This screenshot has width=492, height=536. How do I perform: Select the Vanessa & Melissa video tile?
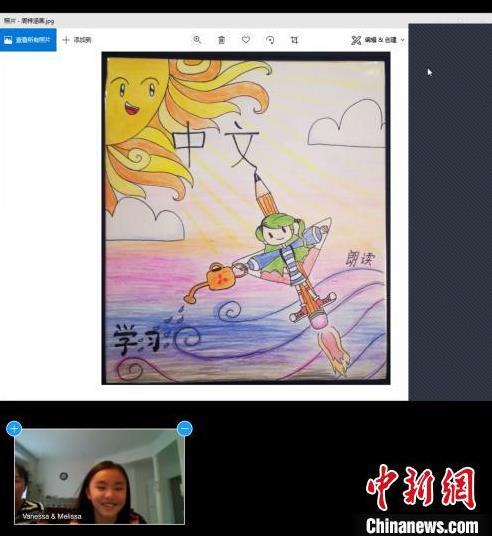[99, 476]
